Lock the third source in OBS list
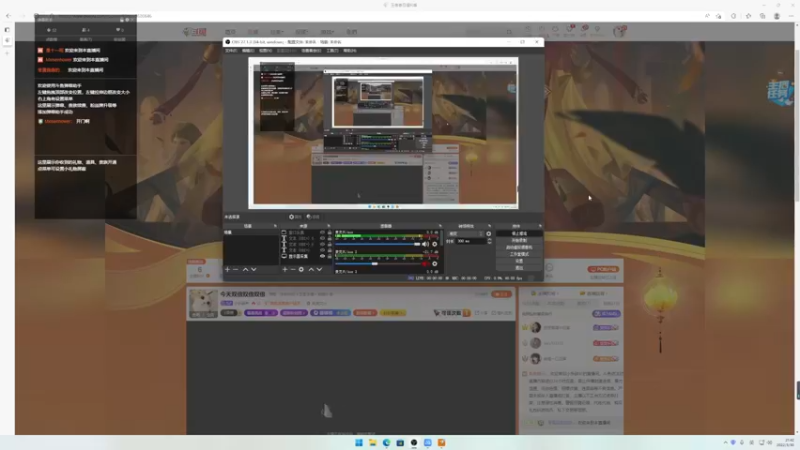Image resolution: width=800 pixels, height=450 pixels. click(329, 244)
